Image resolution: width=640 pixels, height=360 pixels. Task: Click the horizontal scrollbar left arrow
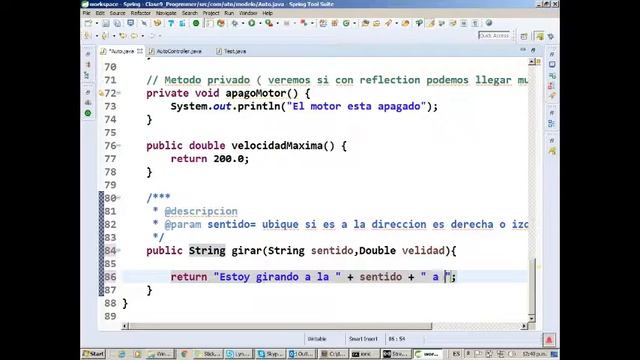[x=125, y=326]
